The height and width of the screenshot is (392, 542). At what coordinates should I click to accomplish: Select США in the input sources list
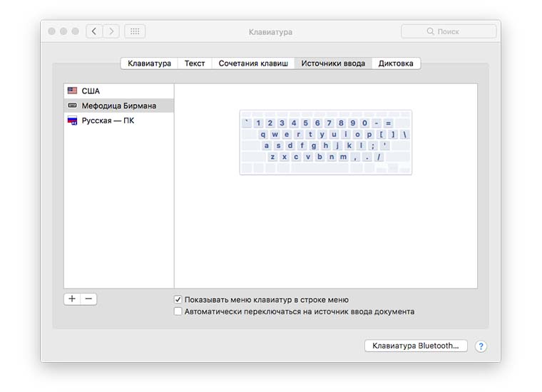119,91
